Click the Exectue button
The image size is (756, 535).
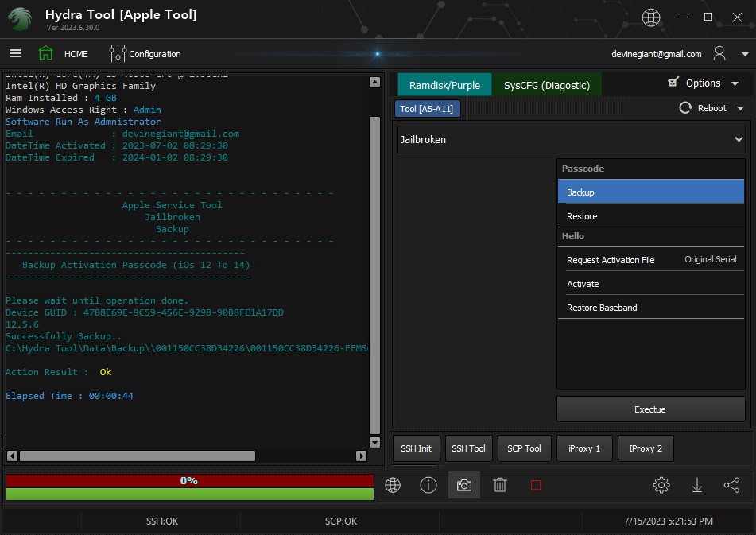coord(651,409)
